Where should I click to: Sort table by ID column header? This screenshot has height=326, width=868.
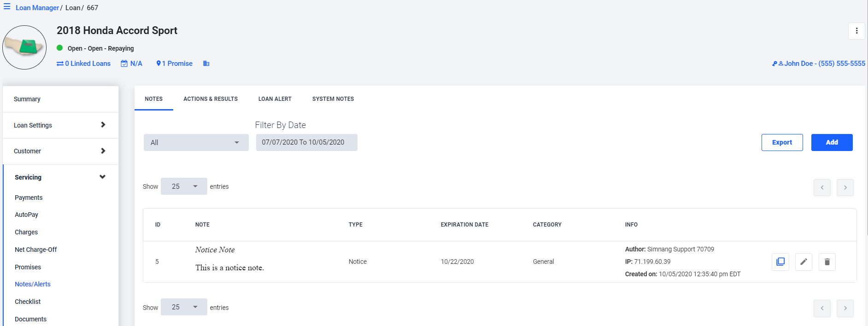tap(158, 225)
